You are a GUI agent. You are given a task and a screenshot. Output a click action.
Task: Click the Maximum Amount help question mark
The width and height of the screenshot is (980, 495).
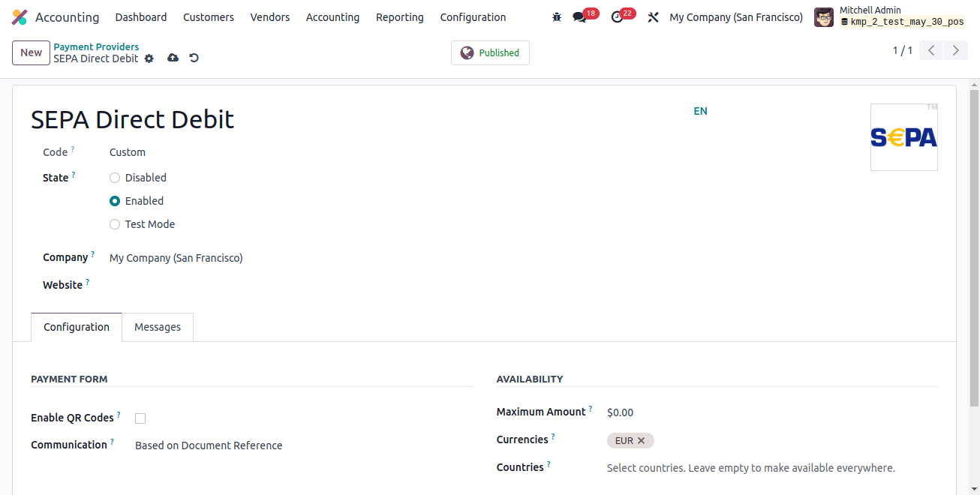coord(591,409)
